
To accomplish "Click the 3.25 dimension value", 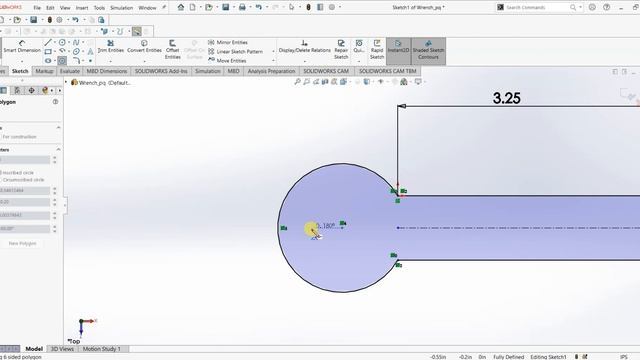I will pyautogui.click(x=507, y=98).
